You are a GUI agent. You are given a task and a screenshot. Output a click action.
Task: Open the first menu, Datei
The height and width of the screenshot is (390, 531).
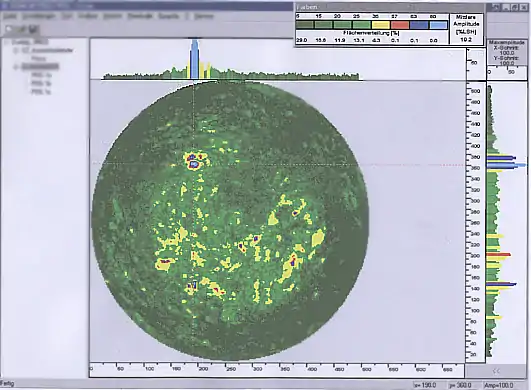pyautogui.click(x=9, y=16)
